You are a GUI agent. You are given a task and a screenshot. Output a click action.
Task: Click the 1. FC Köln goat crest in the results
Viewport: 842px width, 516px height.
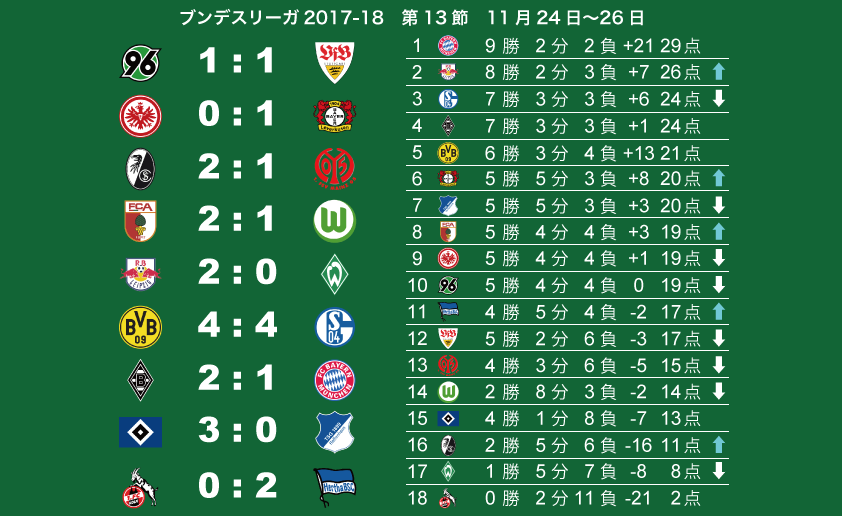[139, 488]
